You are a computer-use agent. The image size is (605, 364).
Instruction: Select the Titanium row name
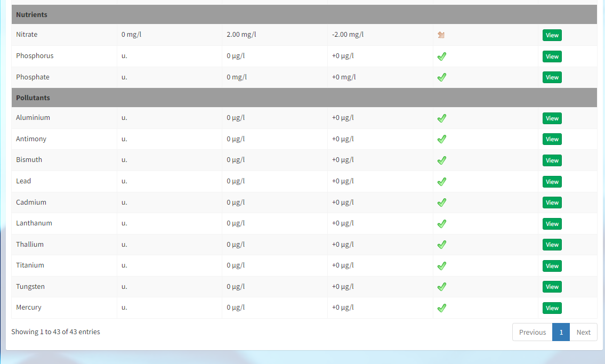click(30, 265)
